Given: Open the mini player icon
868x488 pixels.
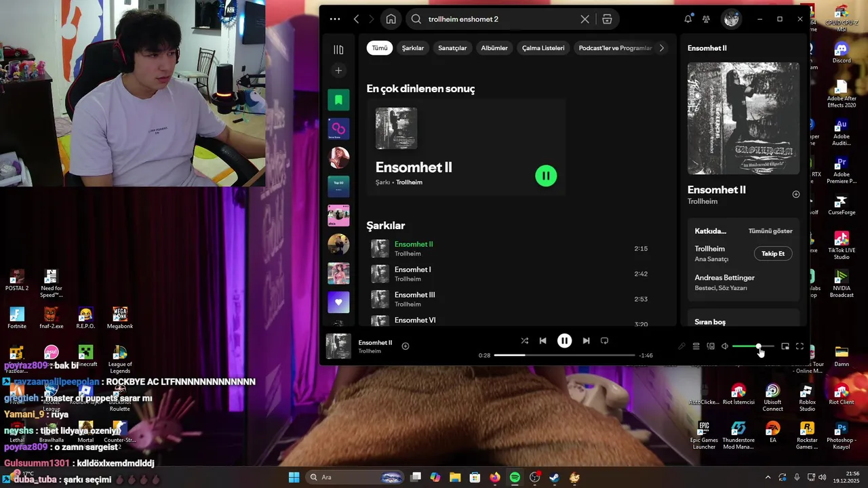Looking at the screenshot, I should (785, 346).
